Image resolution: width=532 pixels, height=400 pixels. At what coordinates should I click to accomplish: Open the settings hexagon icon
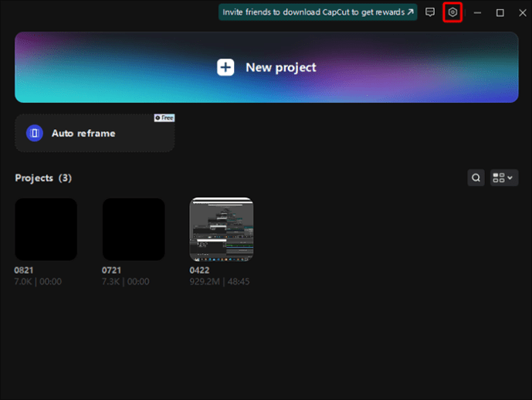452,12
